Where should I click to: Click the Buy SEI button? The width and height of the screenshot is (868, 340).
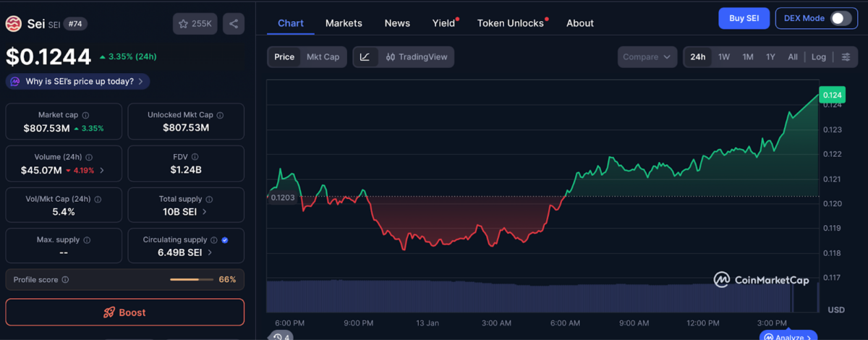[x=744, y=18]
